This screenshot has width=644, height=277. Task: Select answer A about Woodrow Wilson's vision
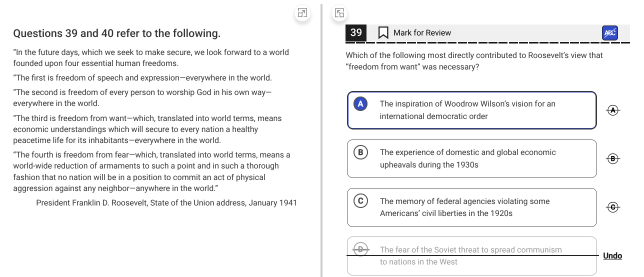click(472, 110)
